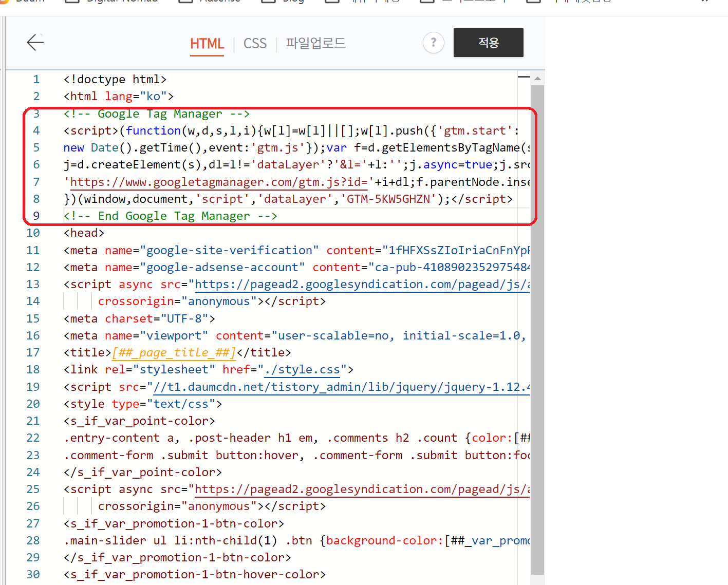The height and width of the screenshot is (585, 728).
Task: Click the googletagmanager.com gtm.js URL
Action: pyautogui.click(x=219, y=182)
